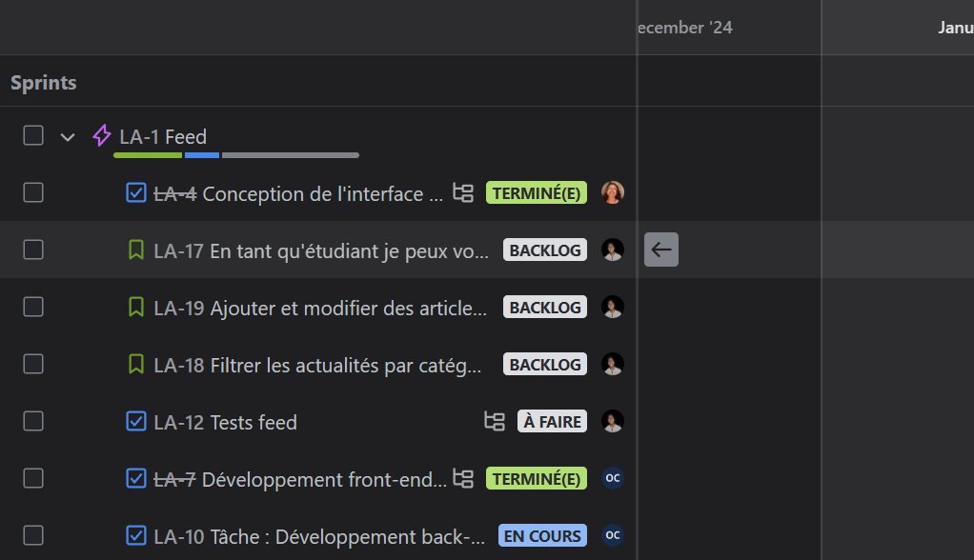Open the BACKLOG status dropdown on LA-19
The width and height of the screenshot is (974, 560).
pyautogui.click(x=545, y=308)
